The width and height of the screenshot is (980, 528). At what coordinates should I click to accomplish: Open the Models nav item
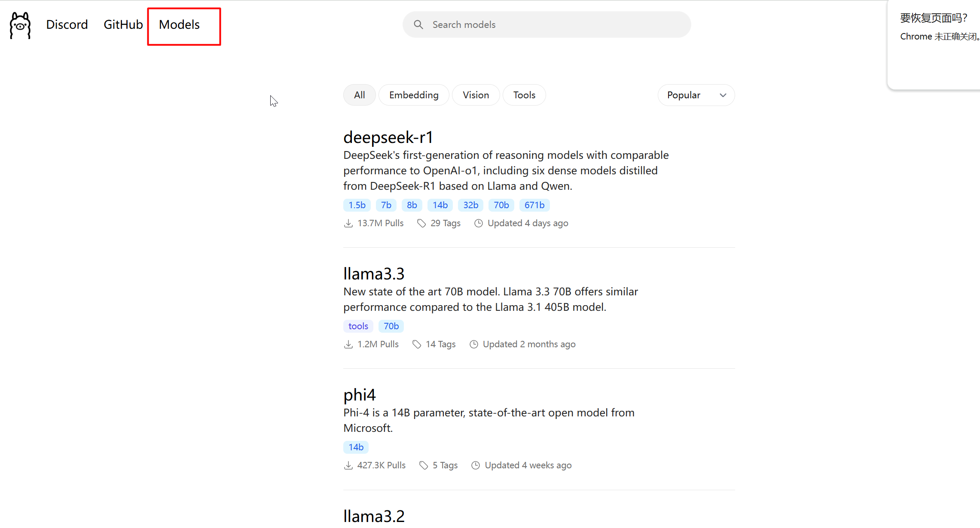(179, 25)
